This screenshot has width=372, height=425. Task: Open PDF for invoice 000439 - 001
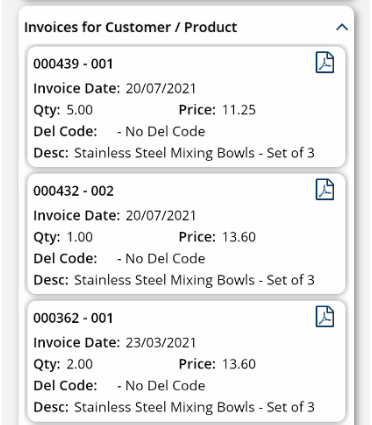[325, 62]
